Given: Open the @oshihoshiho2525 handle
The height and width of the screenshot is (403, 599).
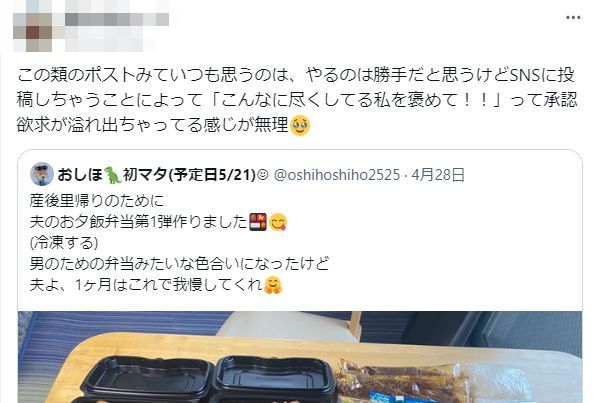Looking at the screenshot, I should pyautogui.click(x=337, y=175).
